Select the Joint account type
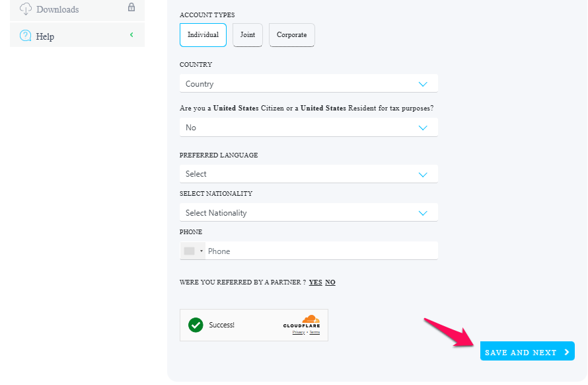 pos(248,35)
